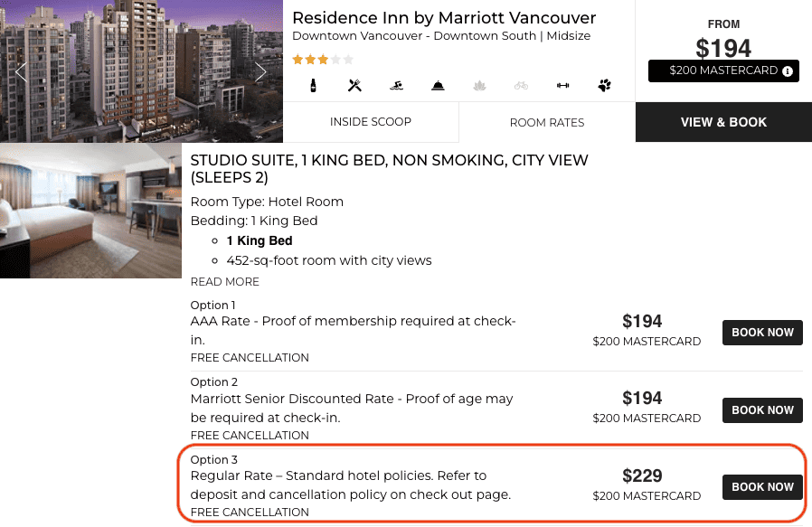Open the Studio Suite room thumbnail
This screenshot has height=527, width=812.
tap(90, 211)
